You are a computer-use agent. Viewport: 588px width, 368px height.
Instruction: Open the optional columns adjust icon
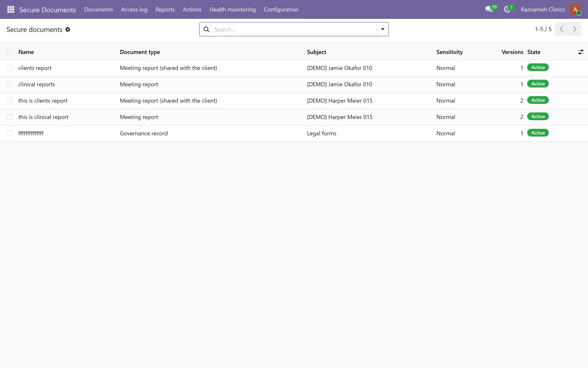coord(581,52)
